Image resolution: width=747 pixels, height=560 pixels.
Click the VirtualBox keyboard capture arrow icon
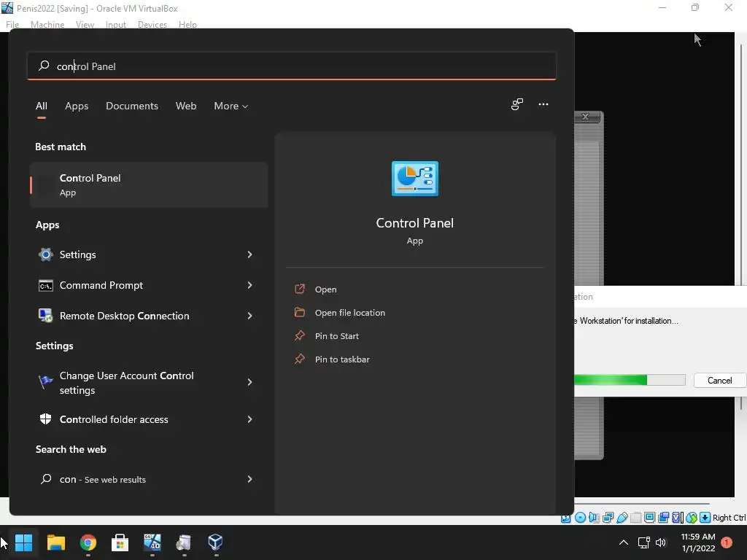coord(705,518)
